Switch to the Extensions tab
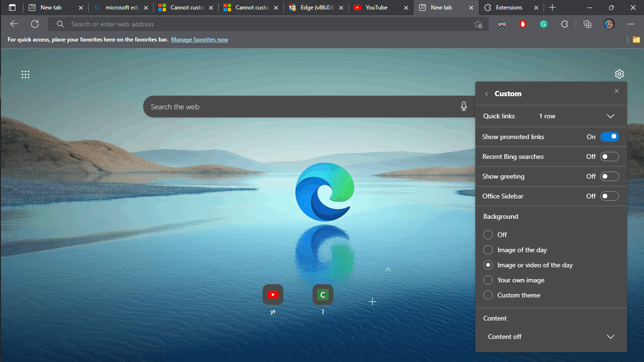Image resolution: width=644 pixels, height=362 pixels. pos(509,8)
